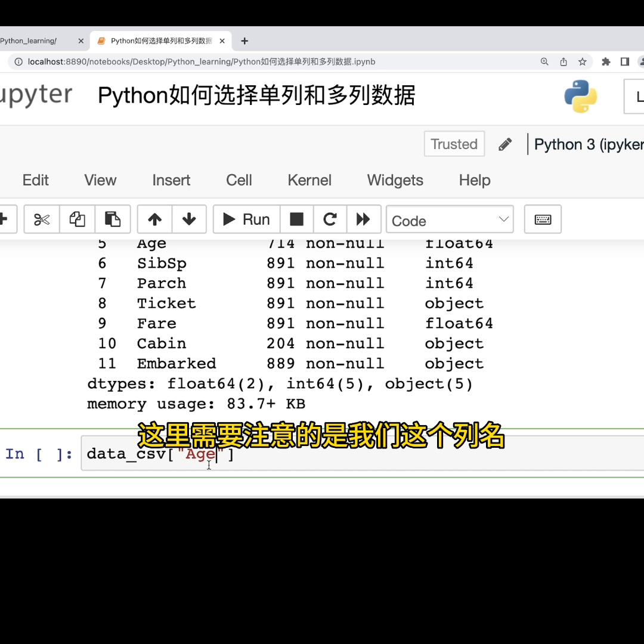Click the Trusted notebook button
Viewport: 644px width, 644px height.
coord(454,144)
